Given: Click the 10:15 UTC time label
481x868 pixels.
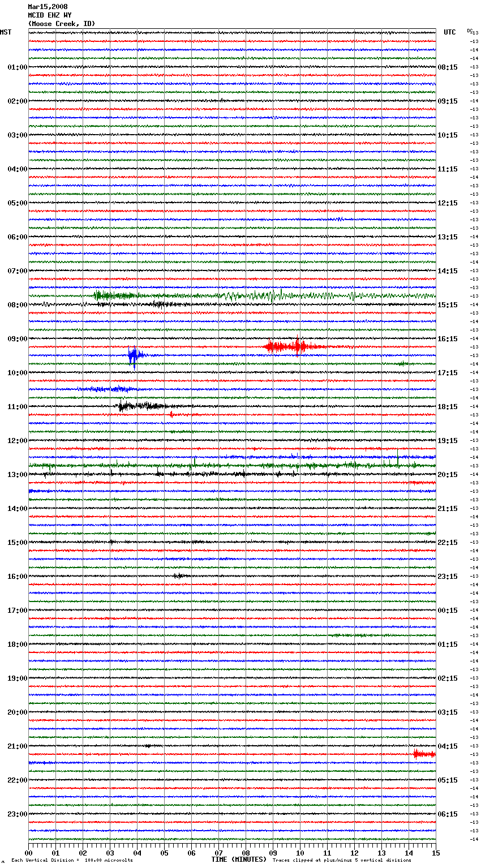Looking at the screenshot, I should click(x=448, y=135).
